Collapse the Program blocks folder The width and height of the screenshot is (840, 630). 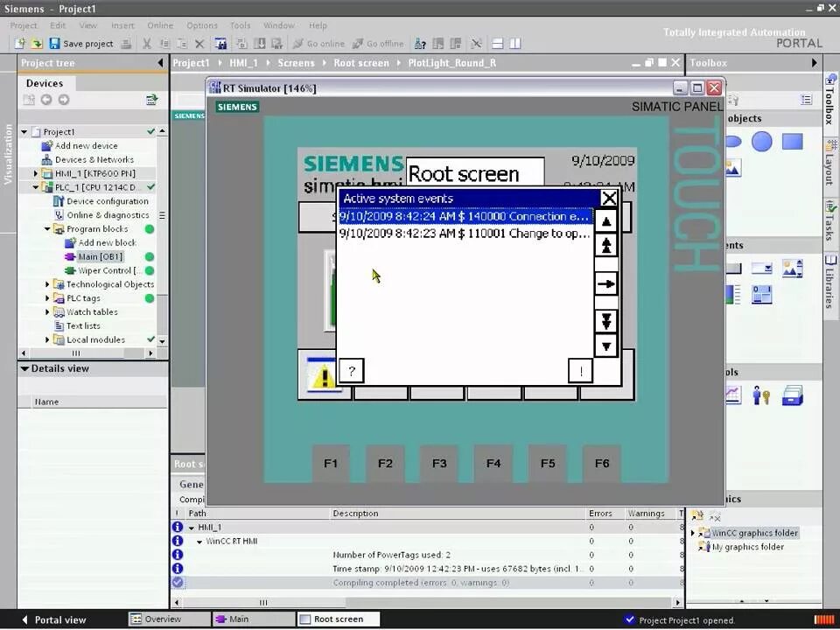coord(47,229)
